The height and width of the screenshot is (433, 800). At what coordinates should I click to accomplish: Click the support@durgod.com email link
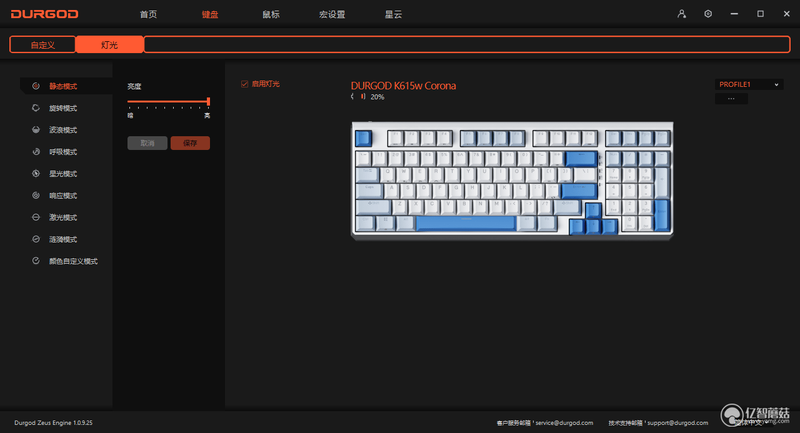click(678, 423)
